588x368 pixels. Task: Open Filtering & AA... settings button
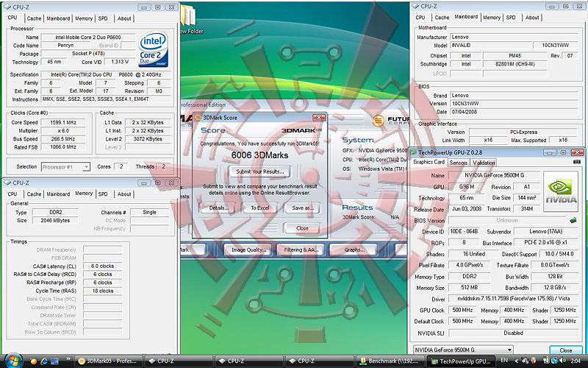301,250
